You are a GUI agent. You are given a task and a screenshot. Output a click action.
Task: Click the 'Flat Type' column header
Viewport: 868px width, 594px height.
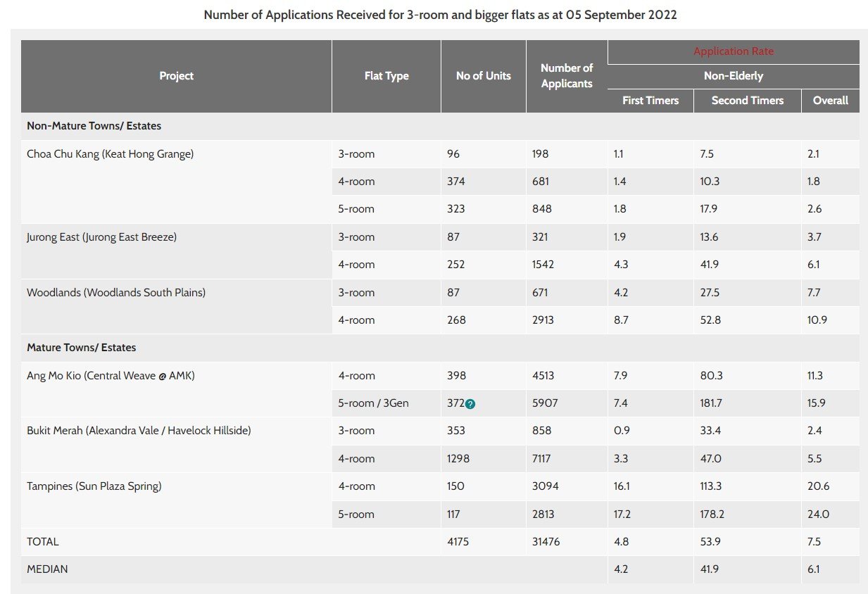(x=386, y=76)
